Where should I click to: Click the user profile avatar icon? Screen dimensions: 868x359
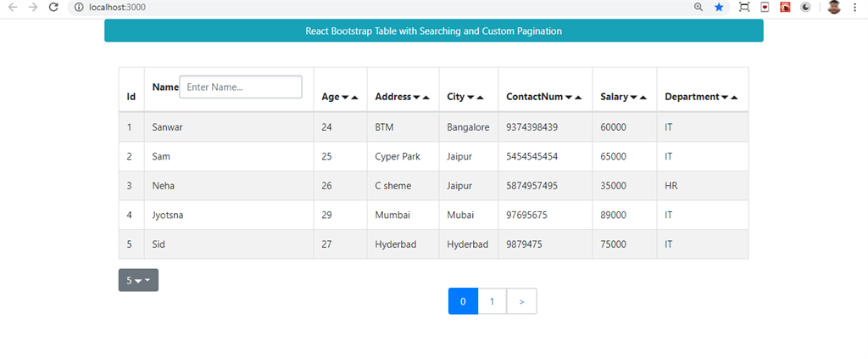coord(834,7)
